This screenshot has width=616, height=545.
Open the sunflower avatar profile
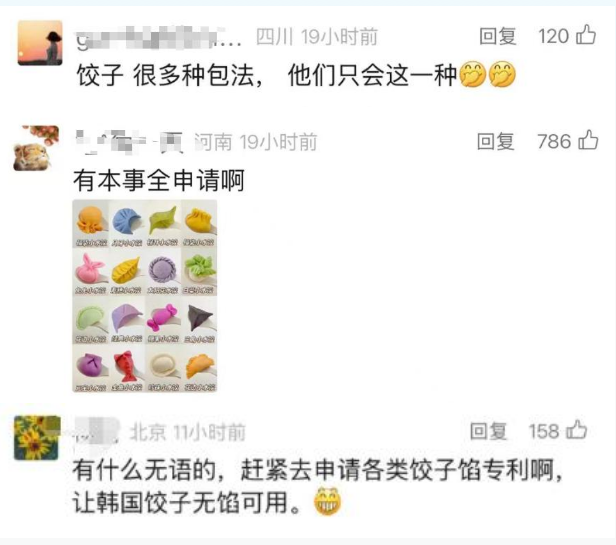tap(37, 437)
